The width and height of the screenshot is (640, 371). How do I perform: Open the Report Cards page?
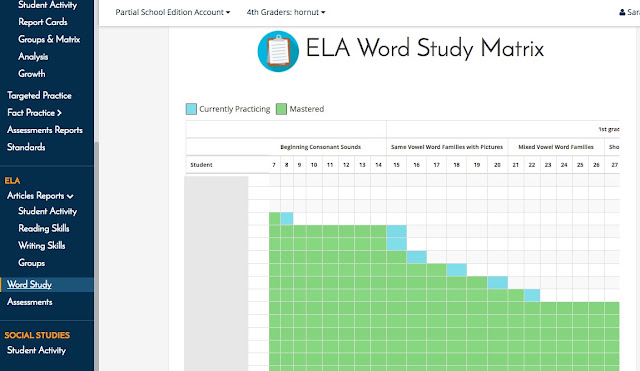click(x=43, y=22)
